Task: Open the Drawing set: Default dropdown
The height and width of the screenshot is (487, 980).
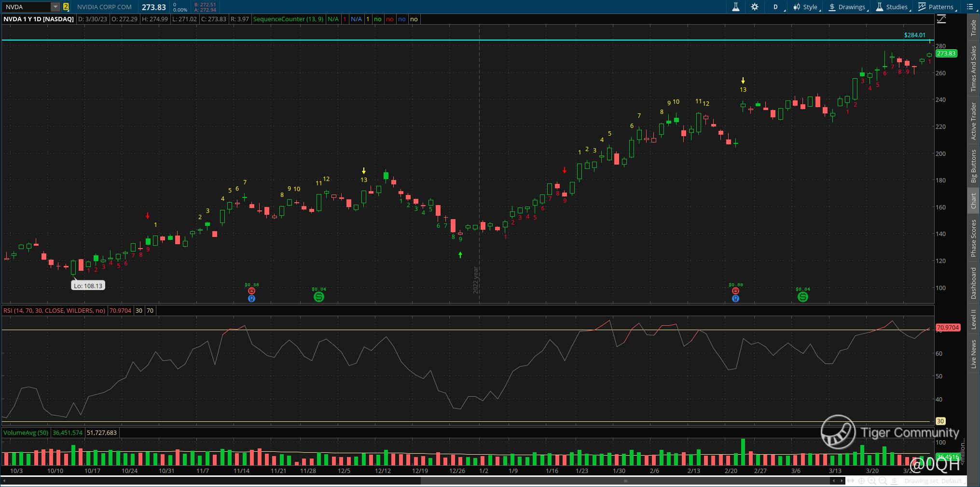Action: click(933, 481)
